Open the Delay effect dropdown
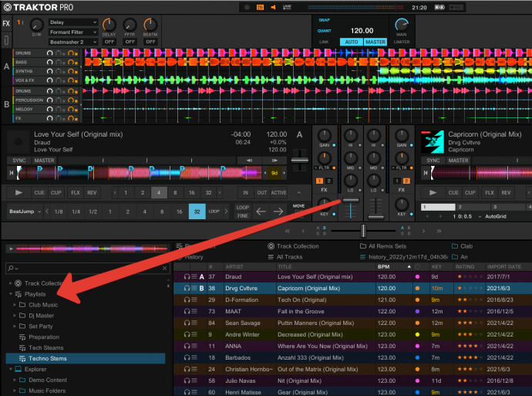This screenshot has width=532, height=396. tap(73, 22)
